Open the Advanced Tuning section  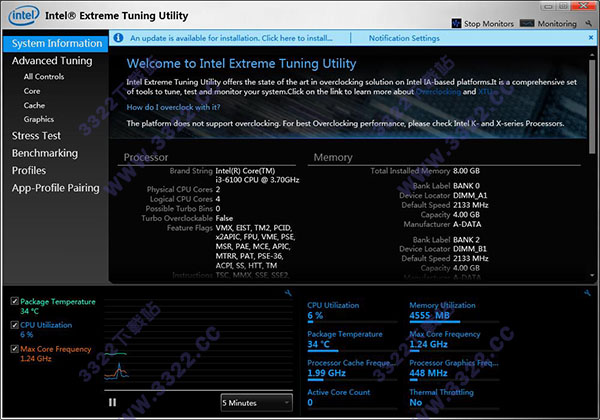click(52, 61)
